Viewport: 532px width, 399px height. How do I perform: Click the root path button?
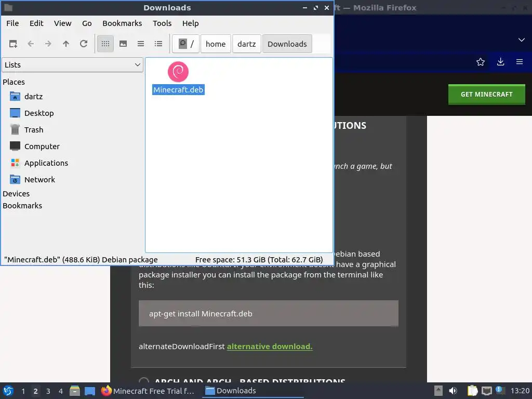185,44
